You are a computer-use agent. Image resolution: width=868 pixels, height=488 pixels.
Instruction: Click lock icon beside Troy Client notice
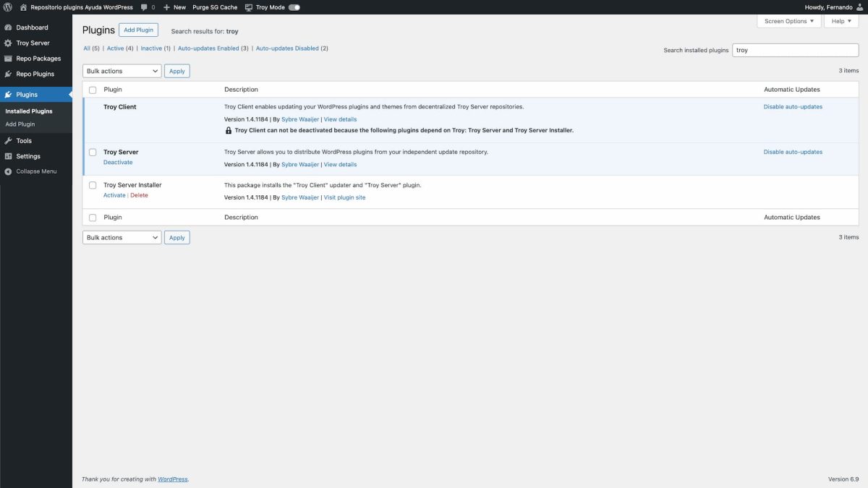click(x=229, y=130)
